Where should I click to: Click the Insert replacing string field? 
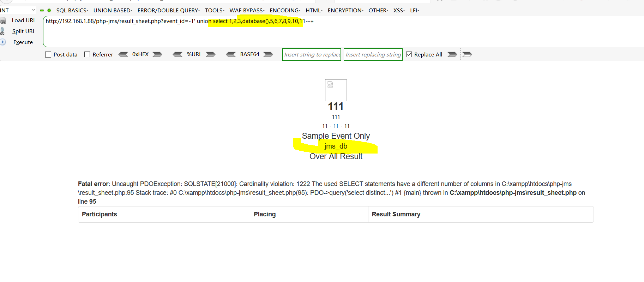pyautogui.click(x=373, y=54)
